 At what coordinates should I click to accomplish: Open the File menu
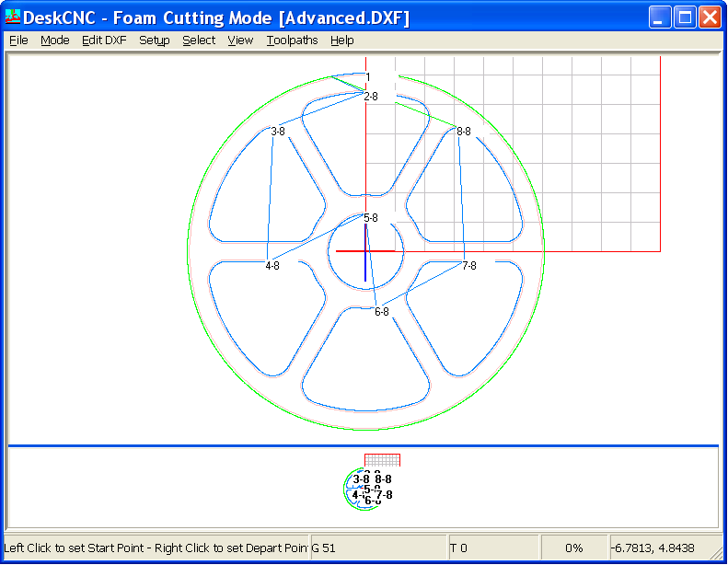[x=18, y=40]
